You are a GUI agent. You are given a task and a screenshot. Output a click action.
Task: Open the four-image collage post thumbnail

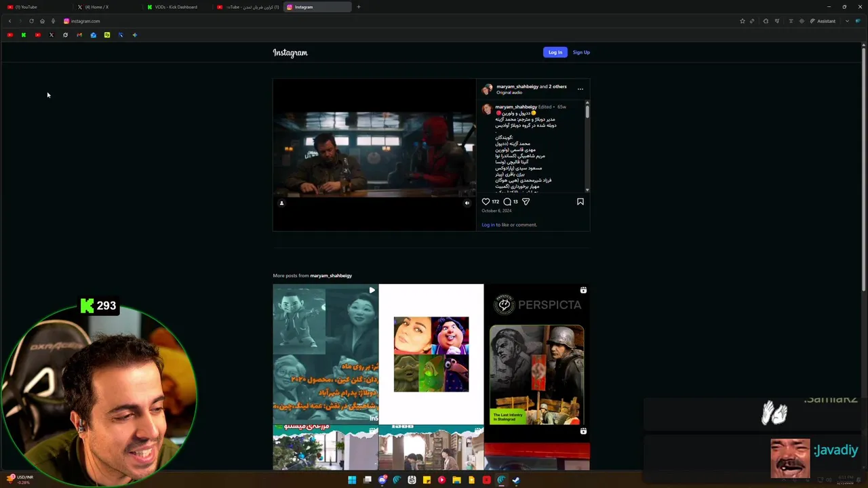(431, 354)
